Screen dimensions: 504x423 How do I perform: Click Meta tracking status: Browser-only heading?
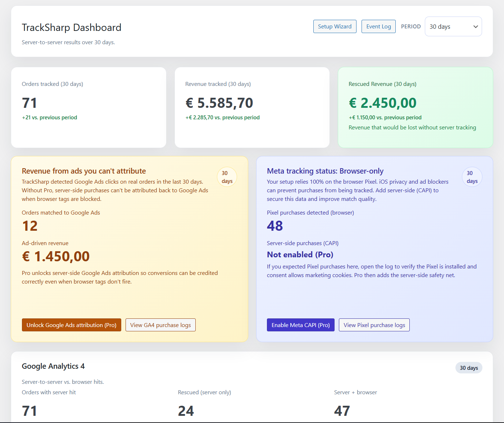pos(325,171)
